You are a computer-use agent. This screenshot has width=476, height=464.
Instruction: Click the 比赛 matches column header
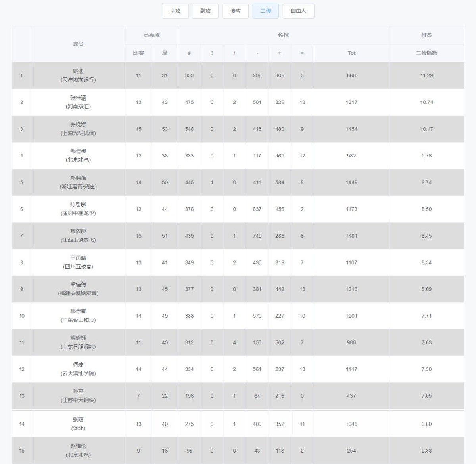[x=138, y=53]
